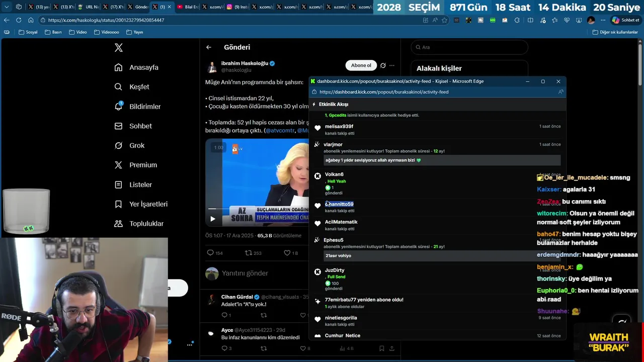Focus the Ara search box on X
644x362 pixels.
pos(469,47)
